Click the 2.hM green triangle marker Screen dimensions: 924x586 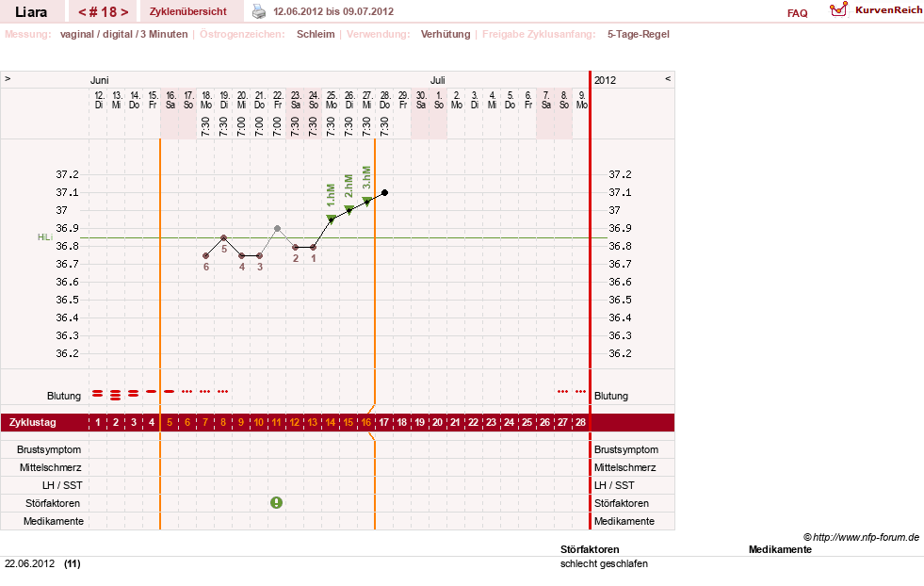tap(349, 209)
